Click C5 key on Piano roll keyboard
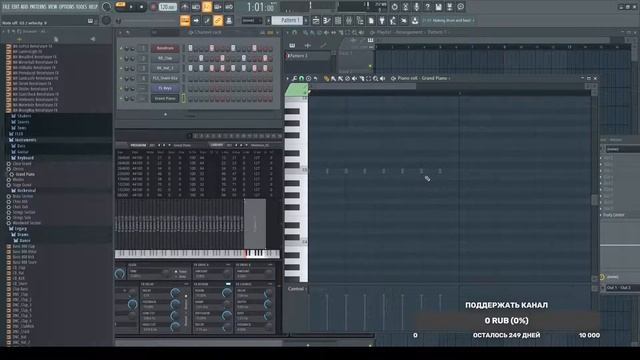The width and height of the screenshot is (640, 360). [296, 169]
